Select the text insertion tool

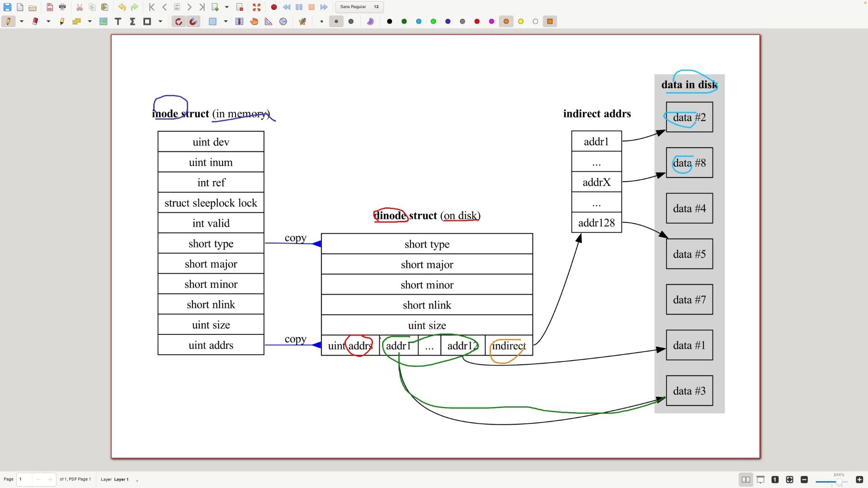[118, 21]
